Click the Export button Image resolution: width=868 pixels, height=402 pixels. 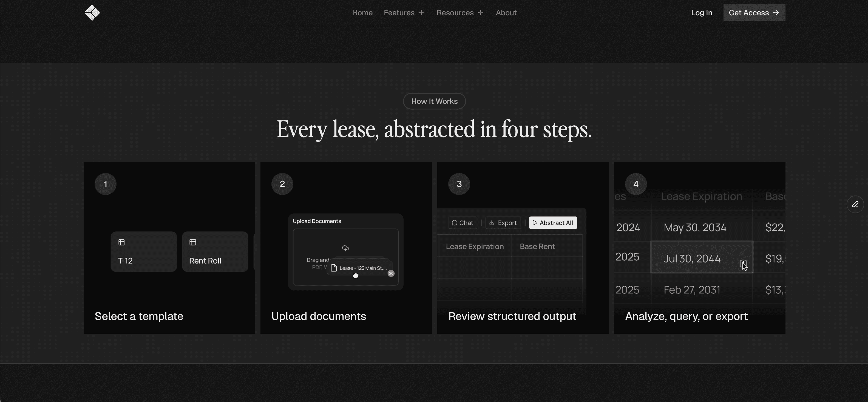[503, 223]
